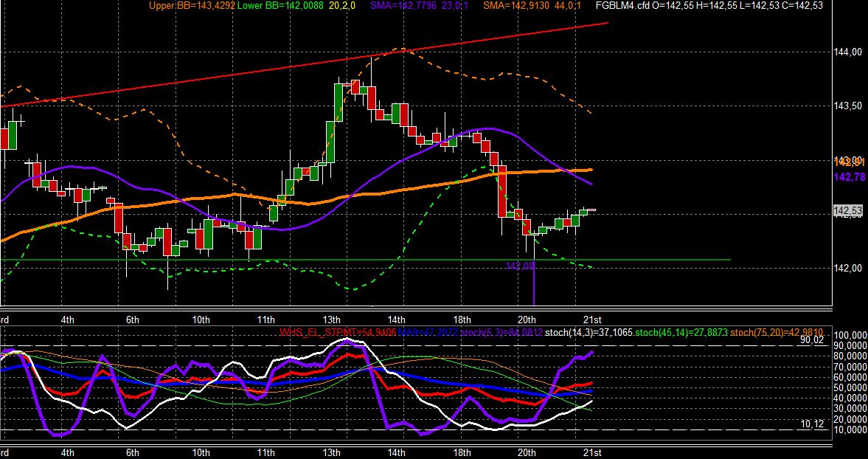
Task: Select the 144,00 price axis label
Action: coord(848,52)
